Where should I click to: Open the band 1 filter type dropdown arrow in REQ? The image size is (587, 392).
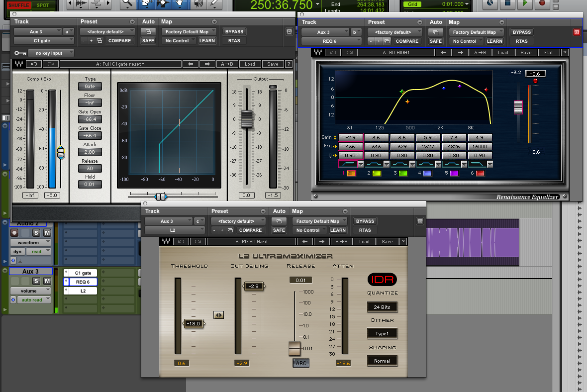[x=361, y=164]
